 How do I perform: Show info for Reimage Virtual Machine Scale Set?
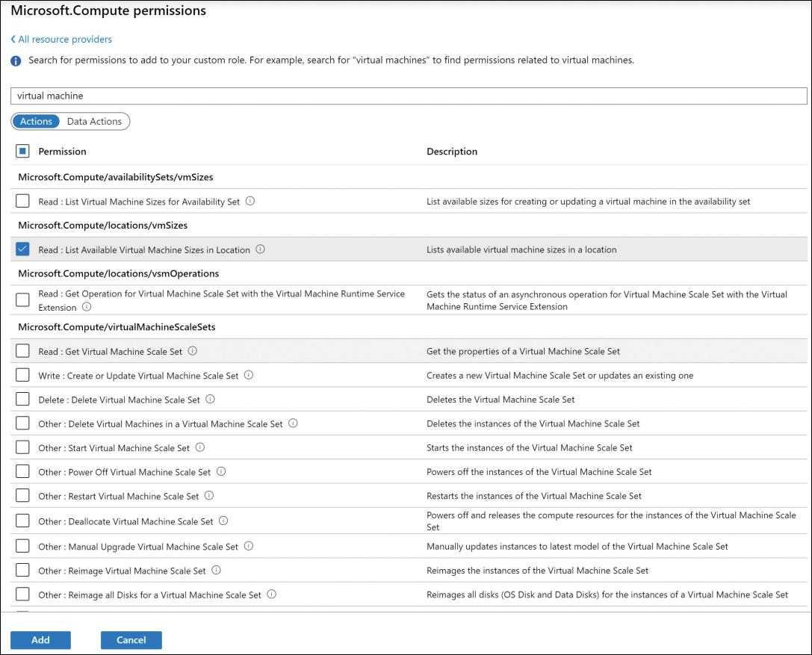[217, 570]
